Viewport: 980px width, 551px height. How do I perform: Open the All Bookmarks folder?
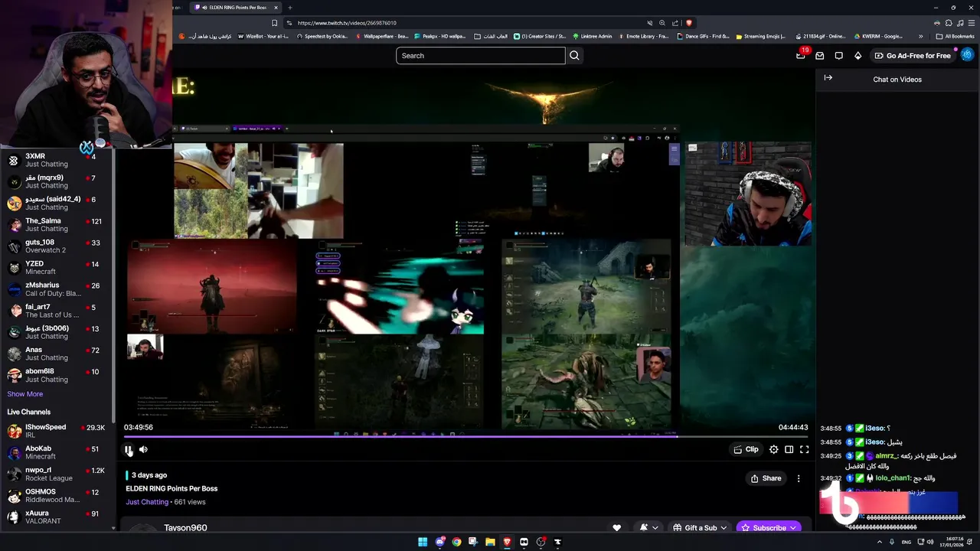pyautogui.click(x=955, y=36)
